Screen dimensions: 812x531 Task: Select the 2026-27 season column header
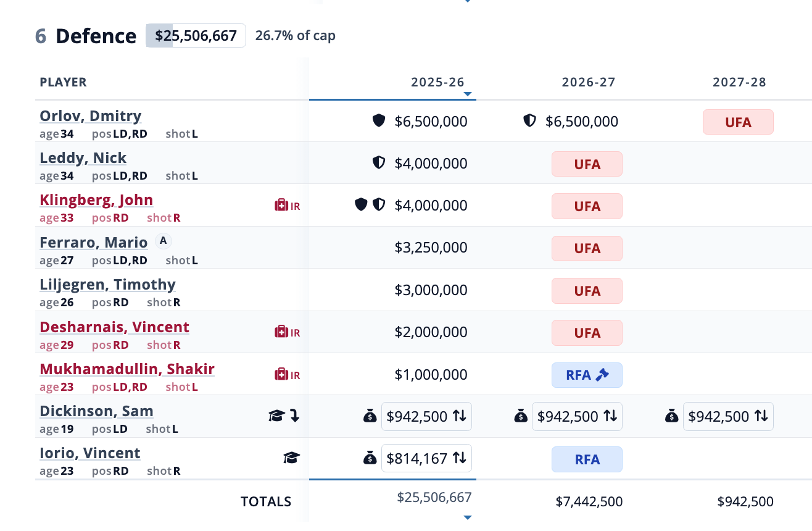[588, 82]
